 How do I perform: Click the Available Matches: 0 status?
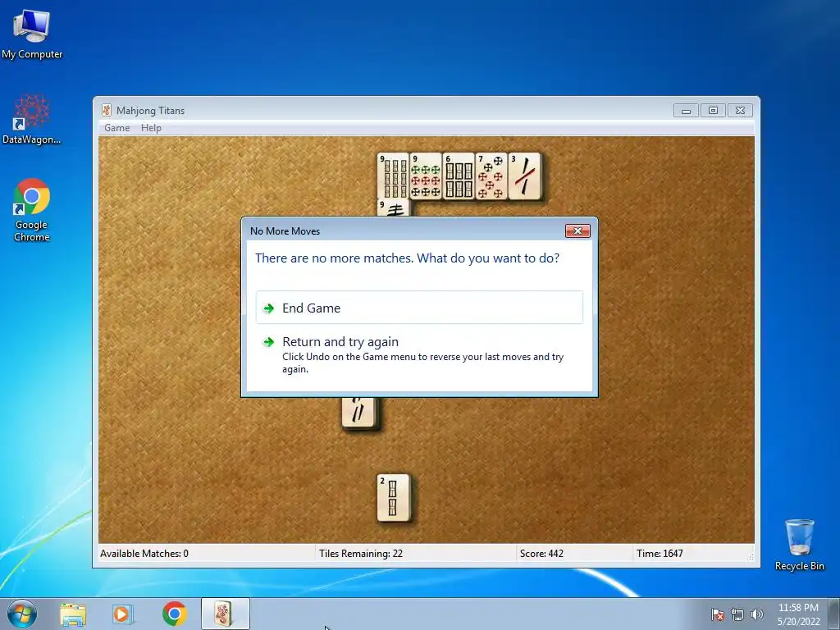point(144,554)
